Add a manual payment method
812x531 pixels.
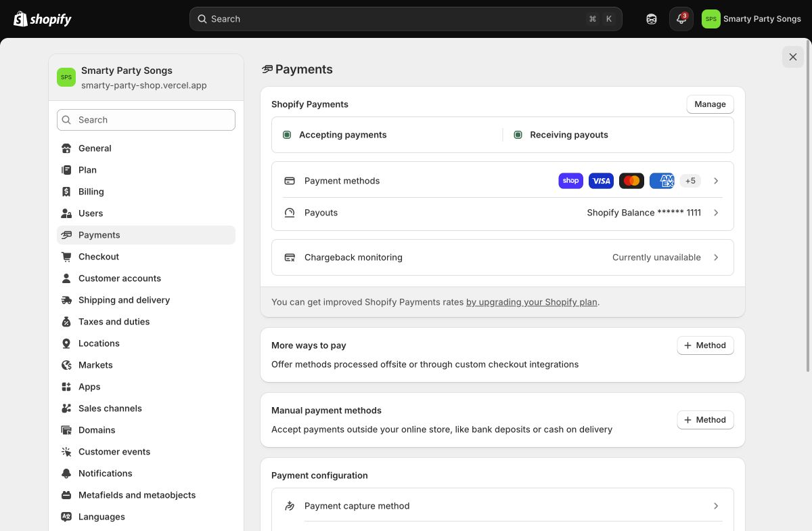tap(705, 420)
